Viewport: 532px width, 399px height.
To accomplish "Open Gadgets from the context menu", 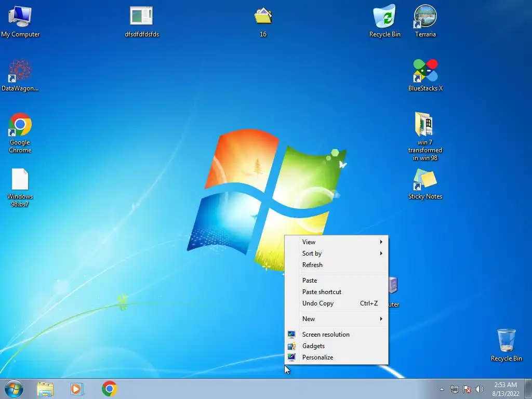I will (x=336, y=346).
